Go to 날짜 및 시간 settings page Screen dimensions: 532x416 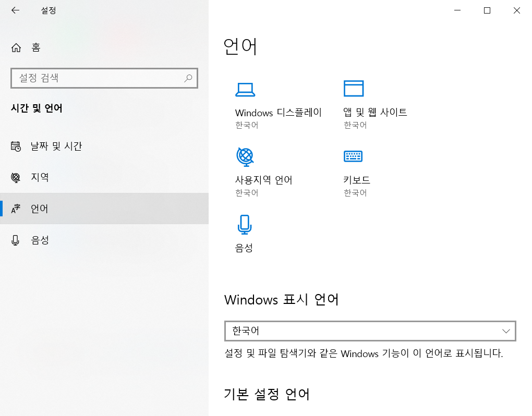pyautogui.click(x=104, y=146)
